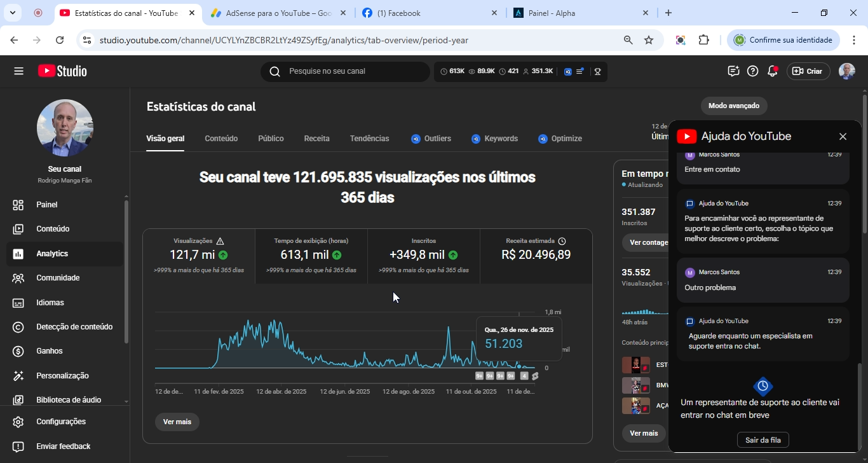Open the Chrome extensions puzzle icon
The image size is (868, 463).
click(x=703, y=40)
